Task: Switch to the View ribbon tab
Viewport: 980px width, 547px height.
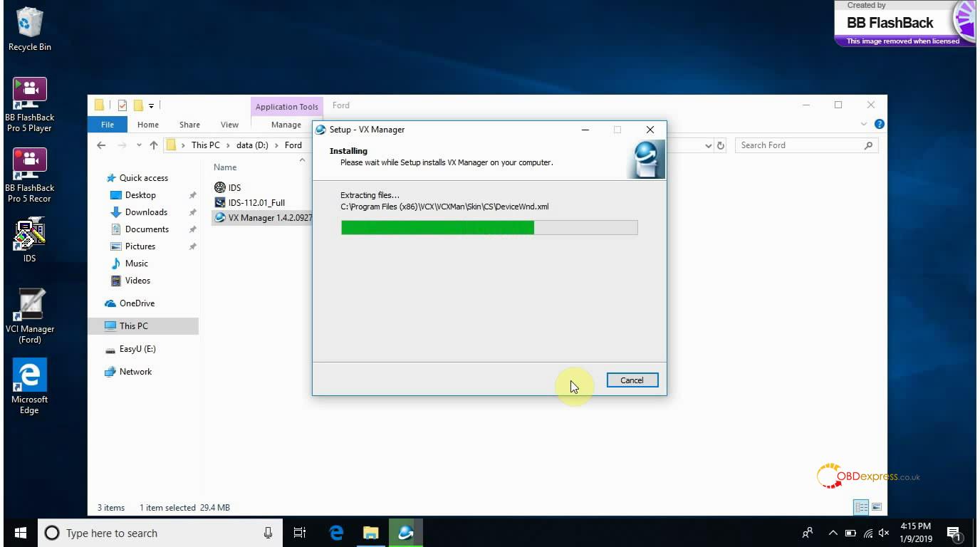Action: point(229,125)
